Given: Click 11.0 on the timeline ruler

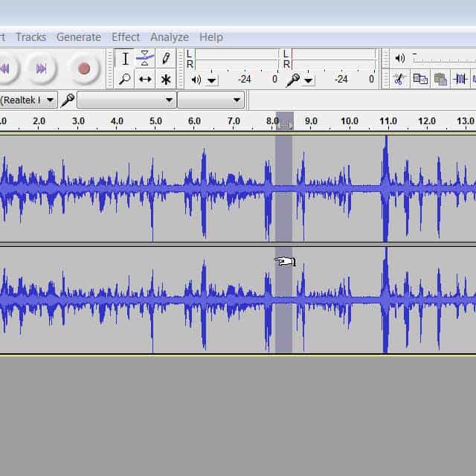Looking at the screenshot, I should [x=388, y=120].
